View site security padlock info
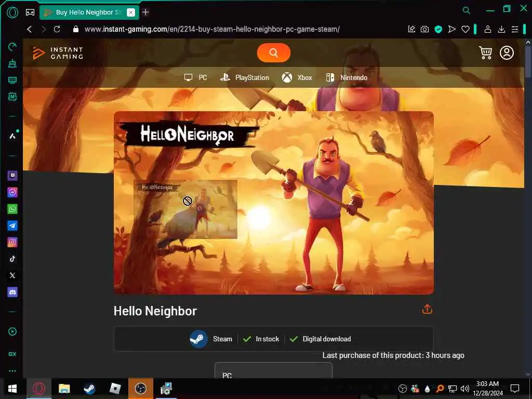This screenshot has height=399, width=532. tap(76, 29)
